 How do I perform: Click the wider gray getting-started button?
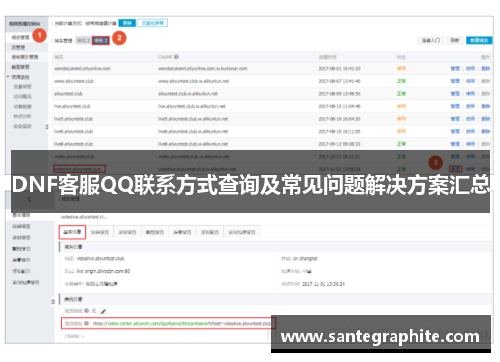coord(431,40)
